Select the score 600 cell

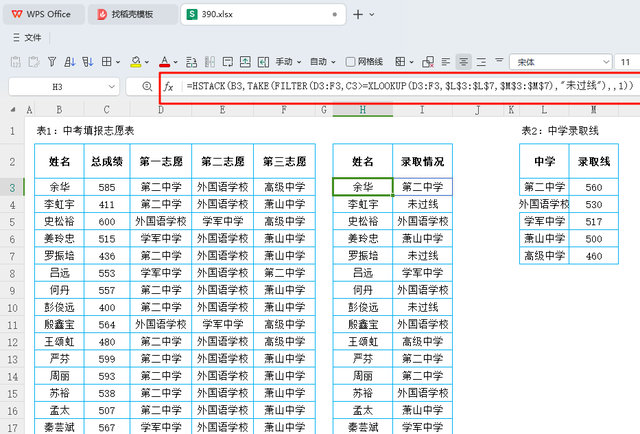tap(107, 222)
